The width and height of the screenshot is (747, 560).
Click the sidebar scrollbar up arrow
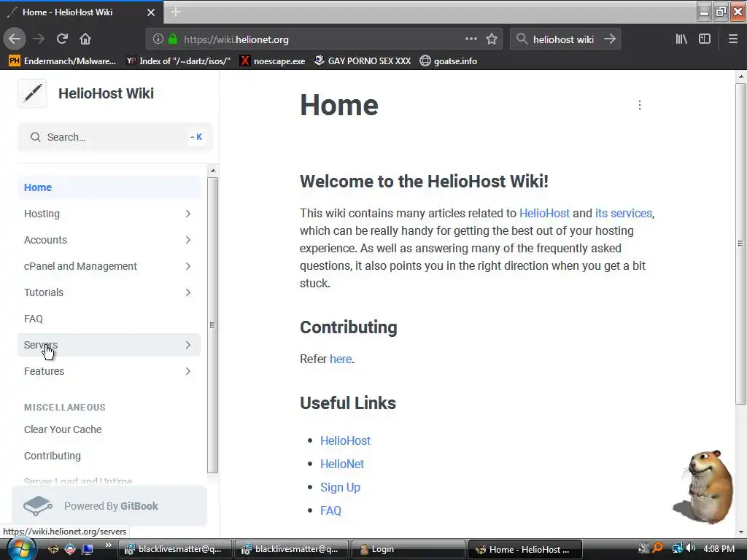[x=213, y=171]
